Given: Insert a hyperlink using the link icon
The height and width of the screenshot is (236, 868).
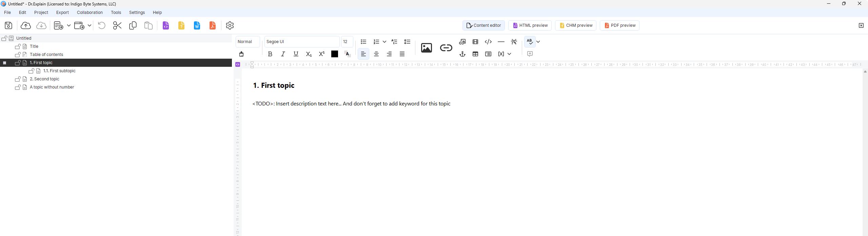Looking at the screenshot, I should click(446, 48).
